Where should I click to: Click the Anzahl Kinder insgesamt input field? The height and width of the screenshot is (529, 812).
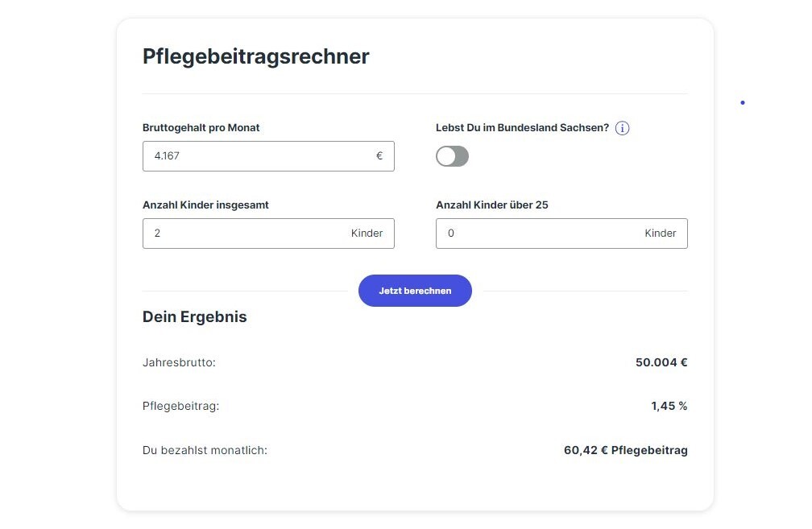coord(268,233)
